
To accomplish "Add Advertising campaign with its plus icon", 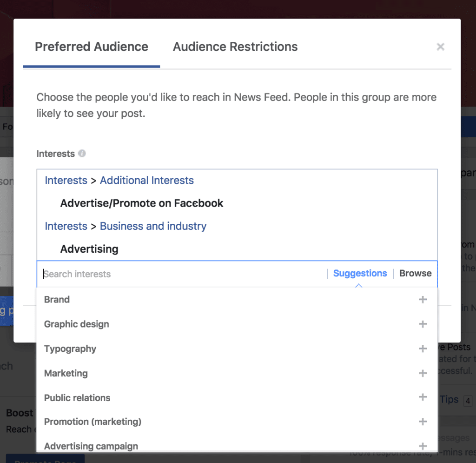I will point(423,445).
